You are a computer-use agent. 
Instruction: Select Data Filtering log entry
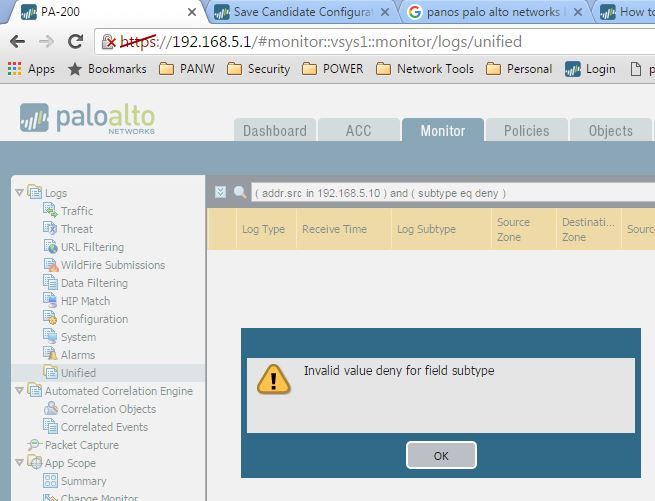pyautogui.click(x=94, y=282)
